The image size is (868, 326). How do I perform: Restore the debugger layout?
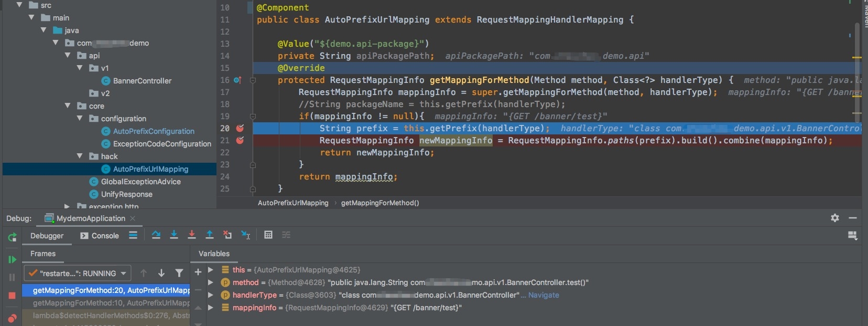coord(853,236)
